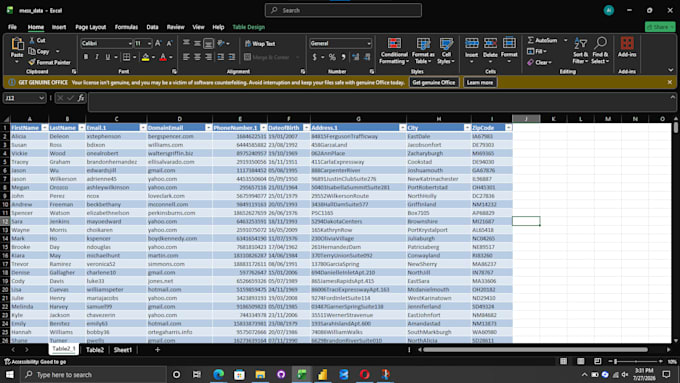Add a new sheet with plus button
This screenshot has height=383, width=680.
[x=157, y=350]
